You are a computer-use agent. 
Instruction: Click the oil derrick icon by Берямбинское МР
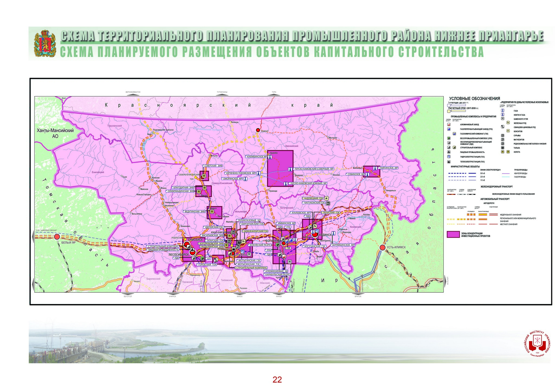click(x=334, y=233)
